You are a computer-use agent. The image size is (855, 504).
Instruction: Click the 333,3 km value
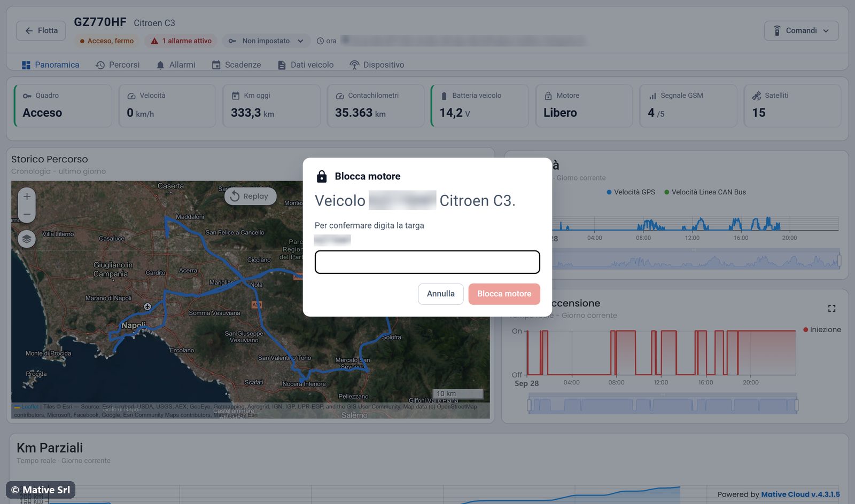click(x=252, y=113)
